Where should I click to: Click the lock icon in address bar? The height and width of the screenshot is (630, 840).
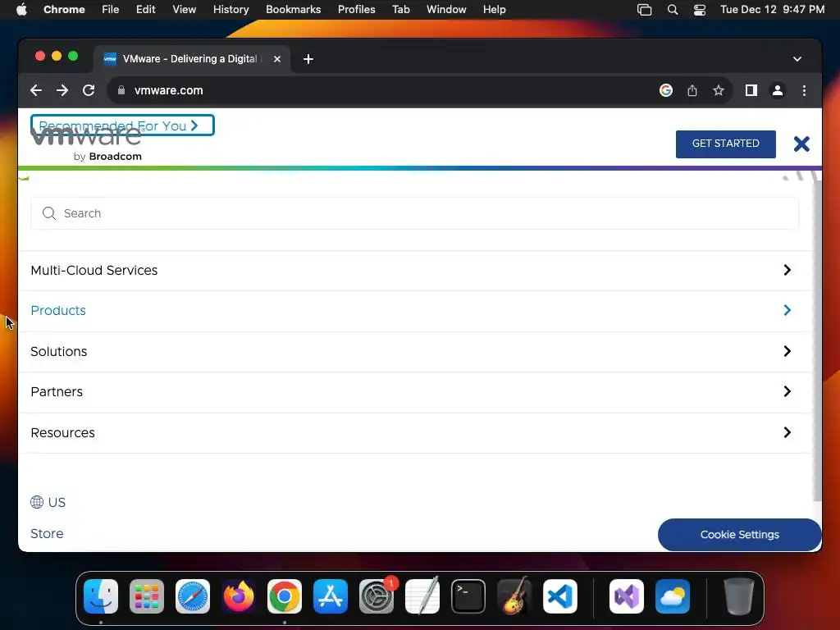point(121,90)
